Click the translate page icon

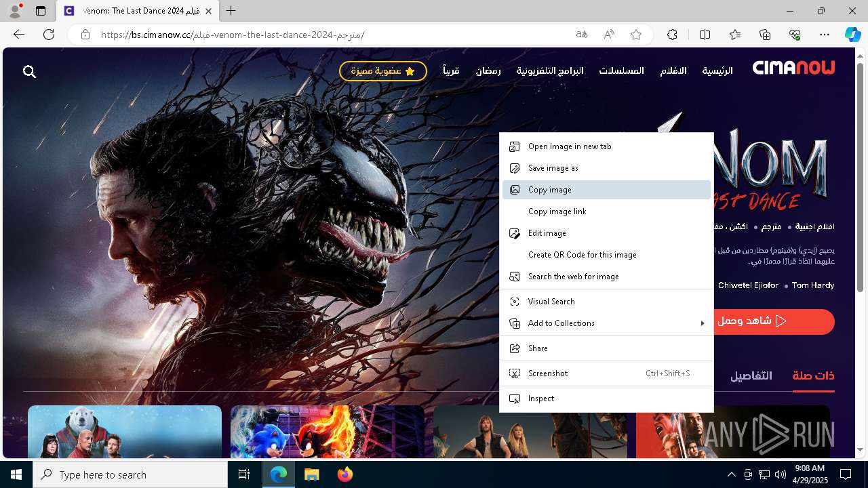point(581,35)
